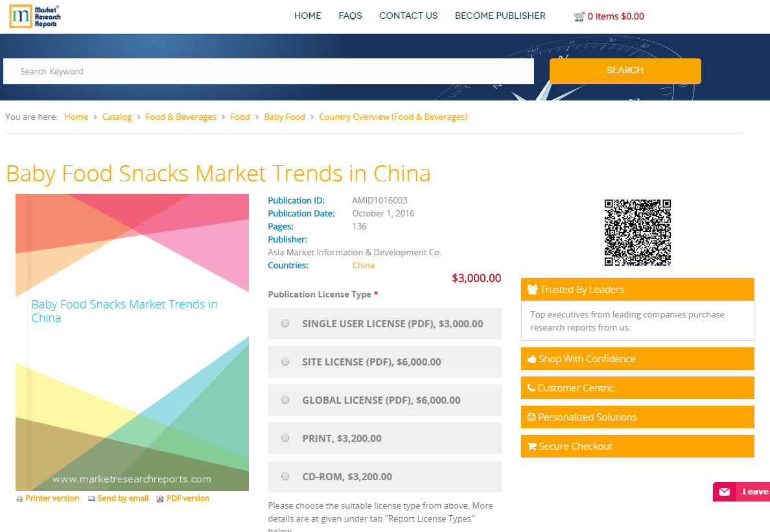Click the Market Research Reports logo
The height and width of the screenshot is (532, 770).
tap(34, 16)
